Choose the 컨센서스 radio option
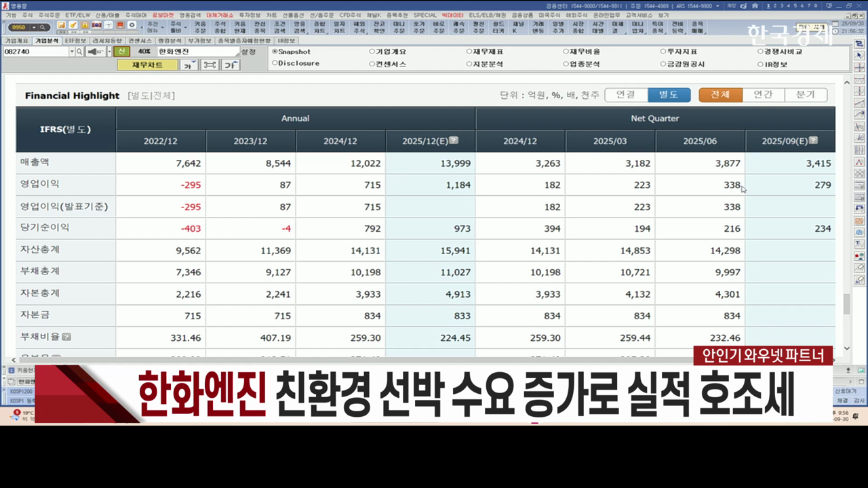868x488 pixels. 372,64
